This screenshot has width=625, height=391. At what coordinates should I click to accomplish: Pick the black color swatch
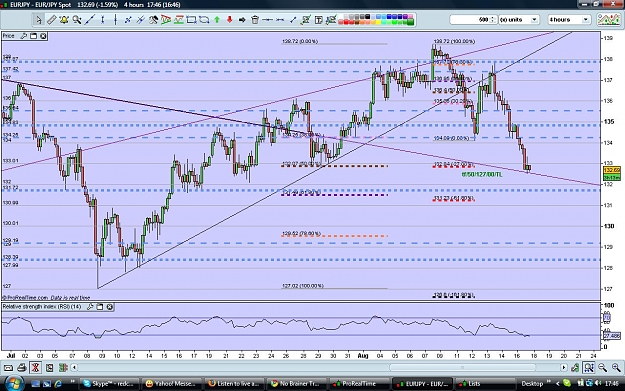click(x=367, y=16)
